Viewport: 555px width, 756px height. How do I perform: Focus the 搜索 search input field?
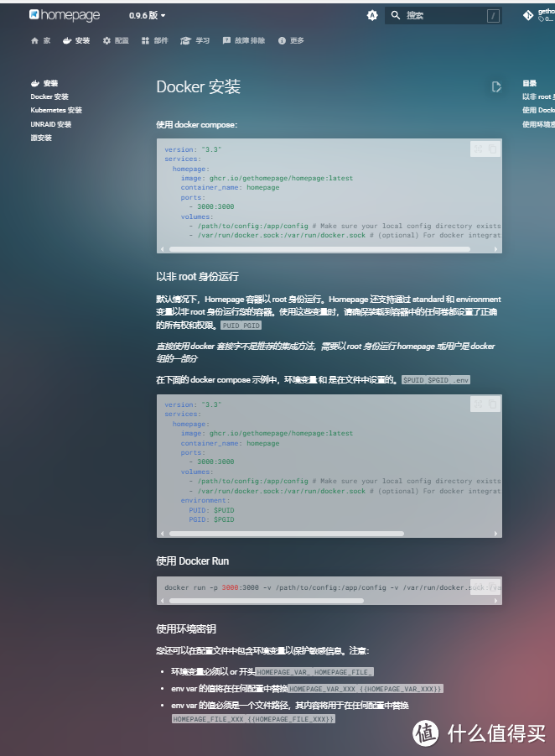pos(443,15)
